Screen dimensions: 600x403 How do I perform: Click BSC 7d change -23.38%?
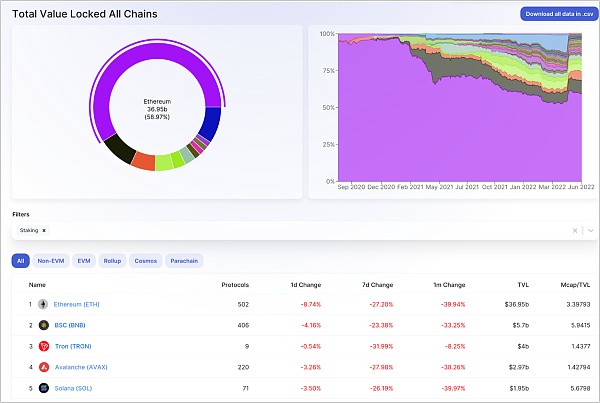click(381, 325)
